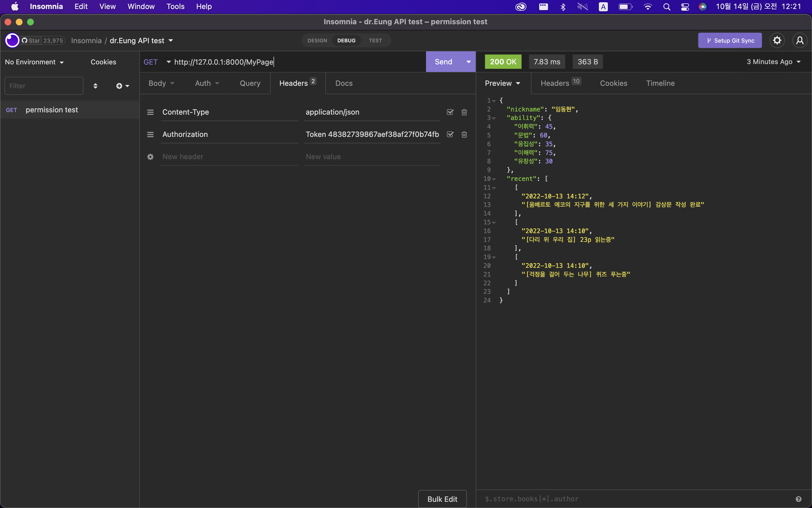Grab the Authorization row drag handle
Viewport: 812px width, 508px height.
pyautogui.click(x=150, y=134)
